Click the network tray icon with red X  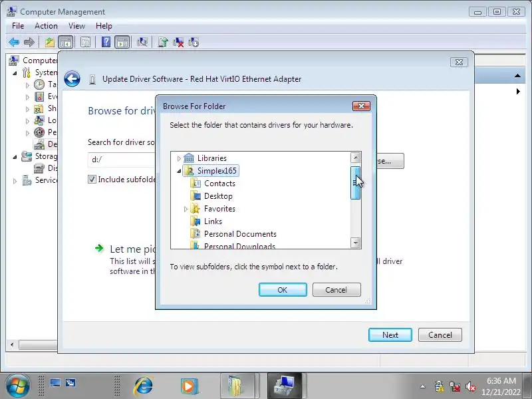click(x=455, y=386)
